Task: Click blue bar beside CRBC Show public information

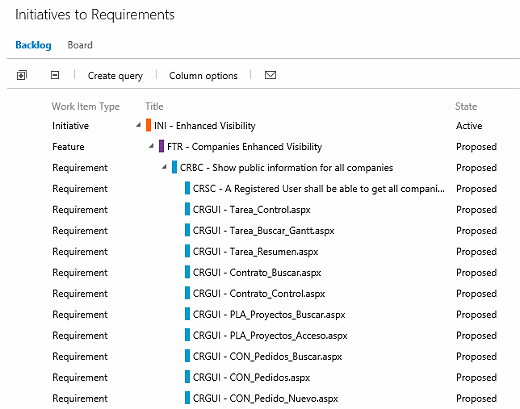Action: tap(174, 167)
